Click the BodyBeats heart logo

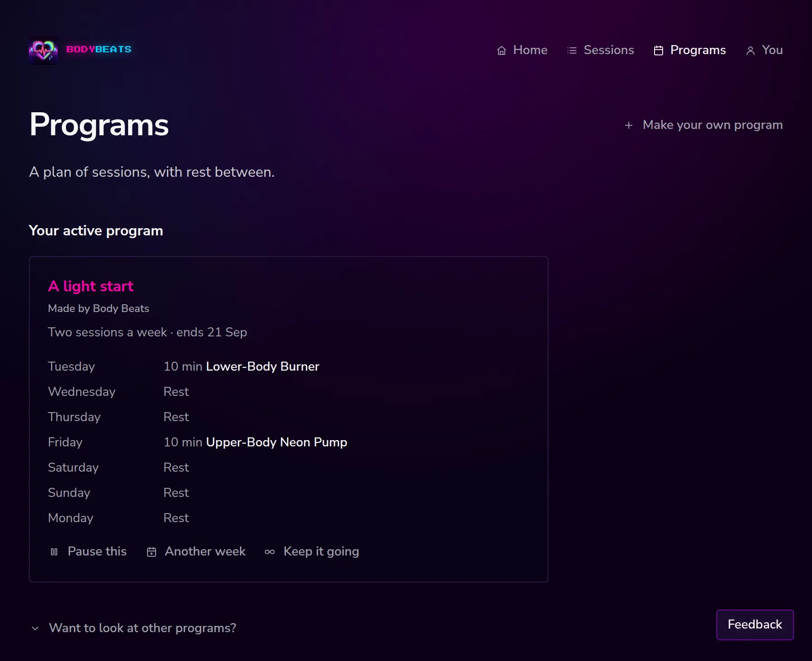click(x=43, y=50)
